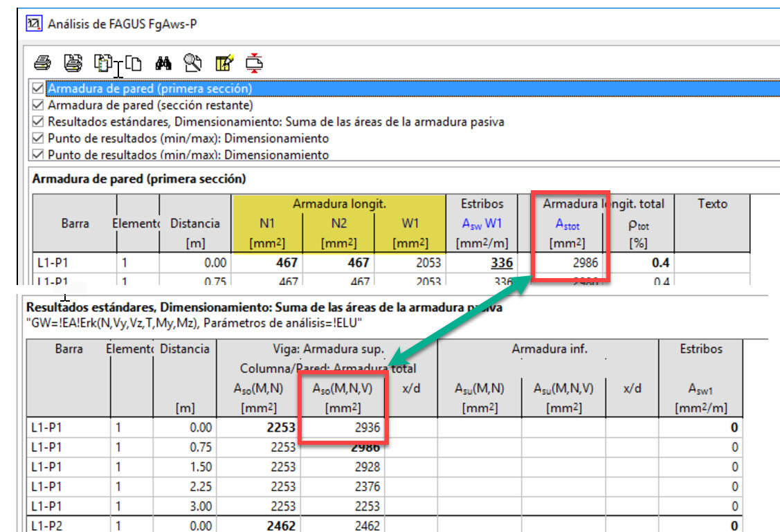Uncheck Armadura de pared (primera sección)
This screenshot has width=780, height=532.
[x=39, y=89]
